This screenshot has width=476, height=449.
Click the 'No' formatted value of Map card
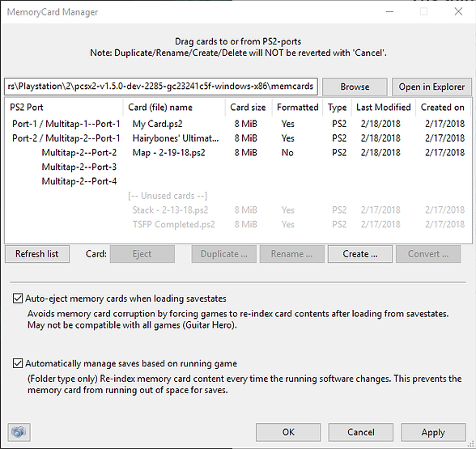(287, 153)
